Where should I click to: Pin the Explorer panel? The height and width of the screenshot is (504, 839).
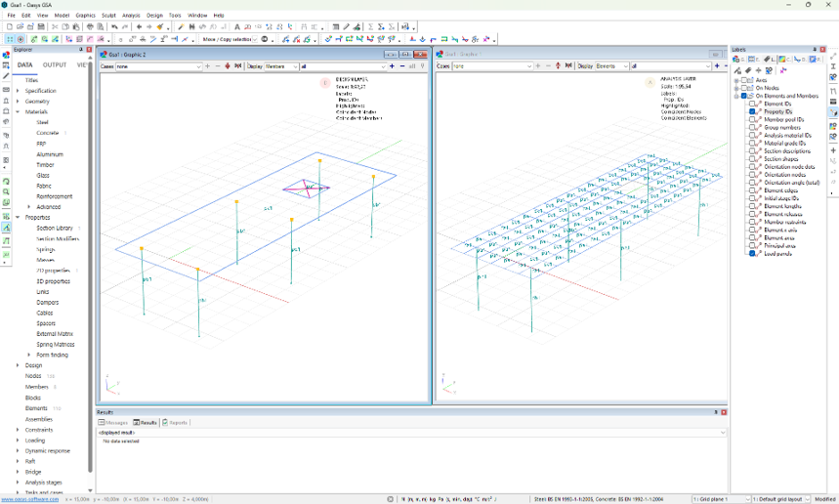tap(81, 50)
